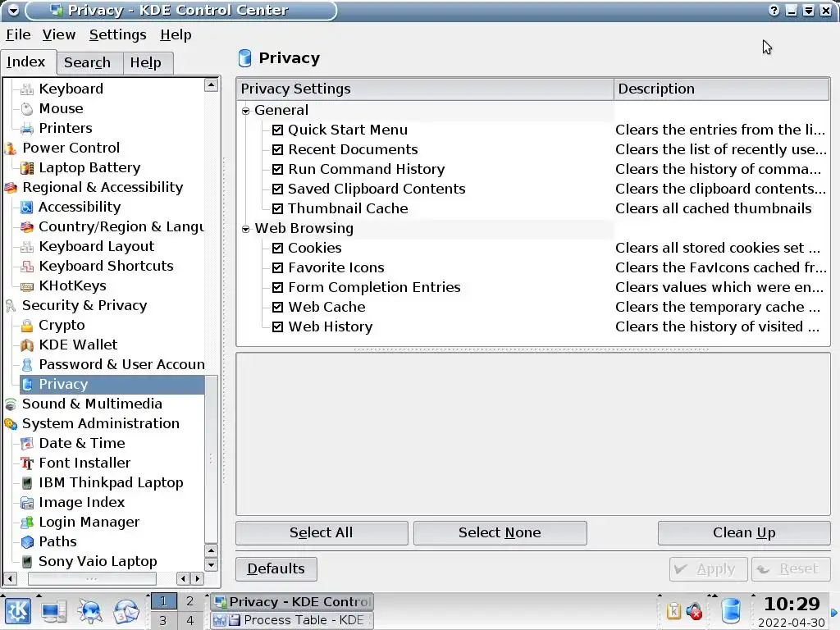Click the KHotKeys icon
The image size is (840, 630).
pyautogui.click(x=27, y=286)
